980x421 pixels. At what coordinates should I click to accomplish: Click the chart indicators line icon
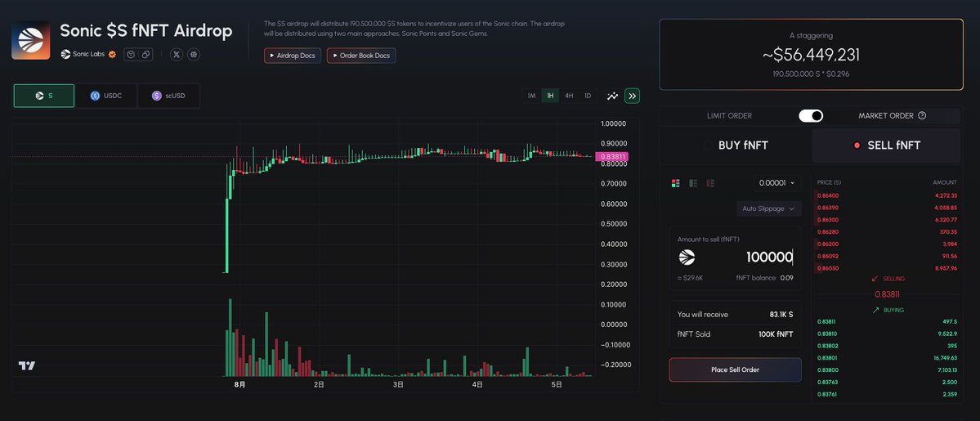pyautogui.click(x=612, y=96)
